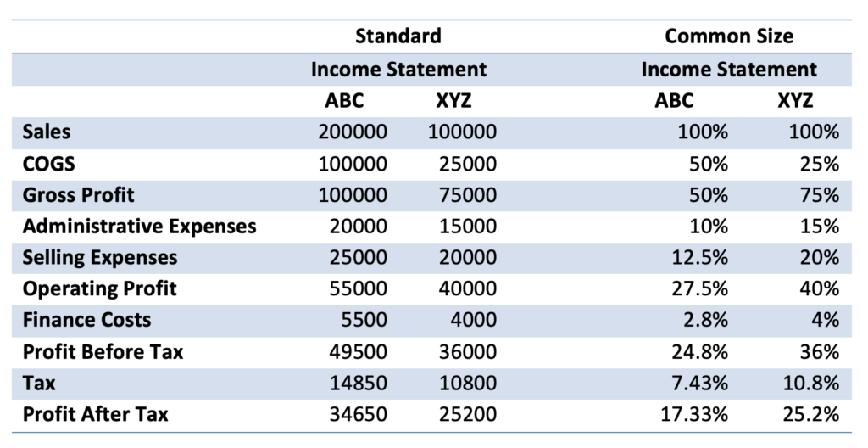
Task: Click the Tax row label
Action: [39, 383]
